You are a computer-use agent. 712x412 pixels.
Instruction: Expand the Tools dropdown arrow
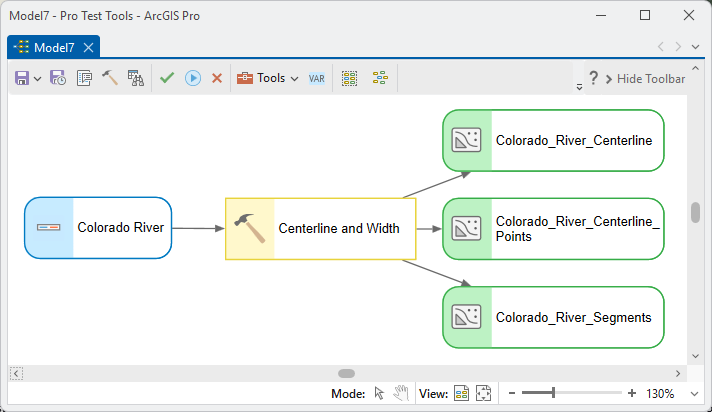(x=294, y=79)
